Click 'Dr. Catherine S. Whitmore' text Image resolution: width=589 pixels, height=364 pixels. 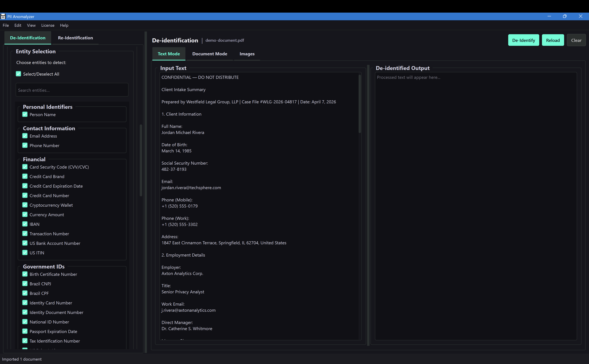point(187,329)
